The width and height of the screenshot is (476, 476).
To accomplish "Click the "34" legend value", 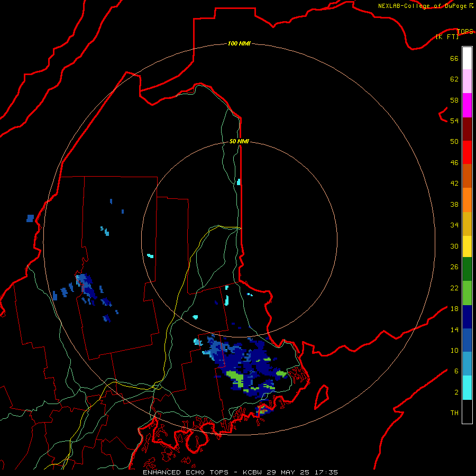I will pyautogui.click(x=454, y=225).
